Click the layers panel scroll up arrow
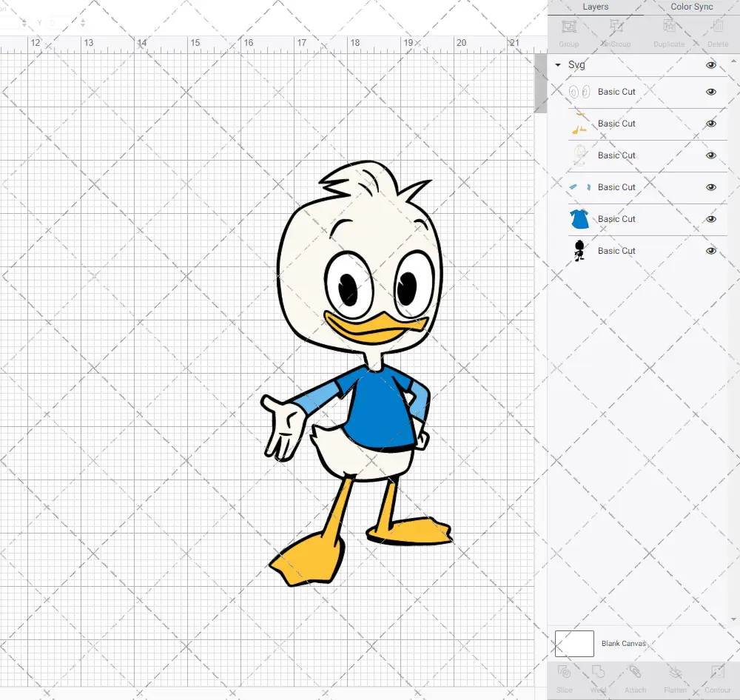This screenshot has width=740, height=700. tap(733, 61)
